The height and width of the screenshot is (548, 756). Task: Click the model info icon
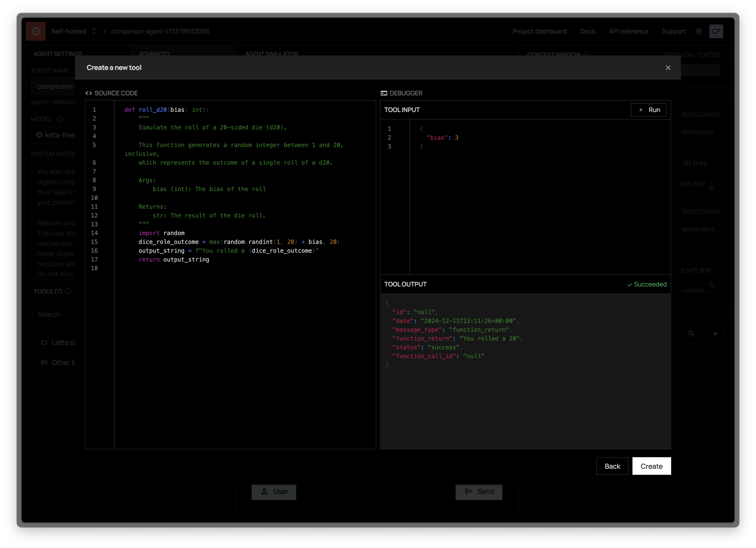pyautogui.click(x=60, y=119)
